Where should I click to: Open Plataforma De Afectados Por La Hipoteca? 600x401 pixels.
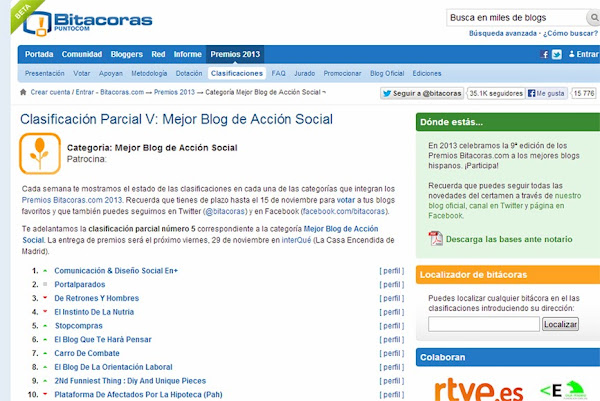(x=138, y=394)
